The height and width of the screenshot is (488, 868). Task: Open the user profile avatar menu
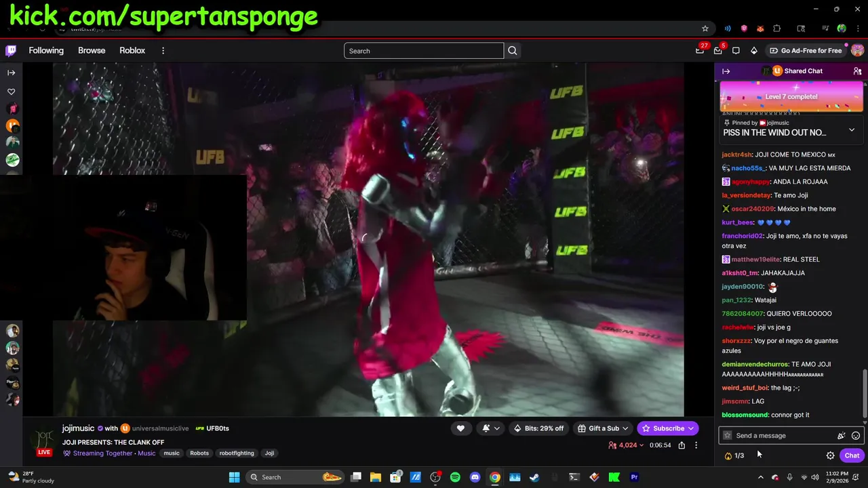857,51
